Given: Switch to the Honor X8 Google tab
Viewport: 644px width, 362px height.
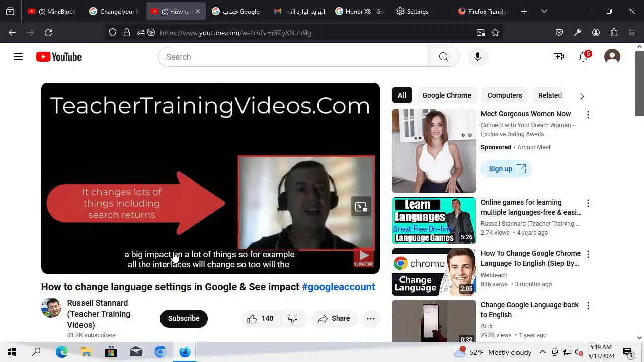Looking at the screenshot, I should tap(360, 11).
